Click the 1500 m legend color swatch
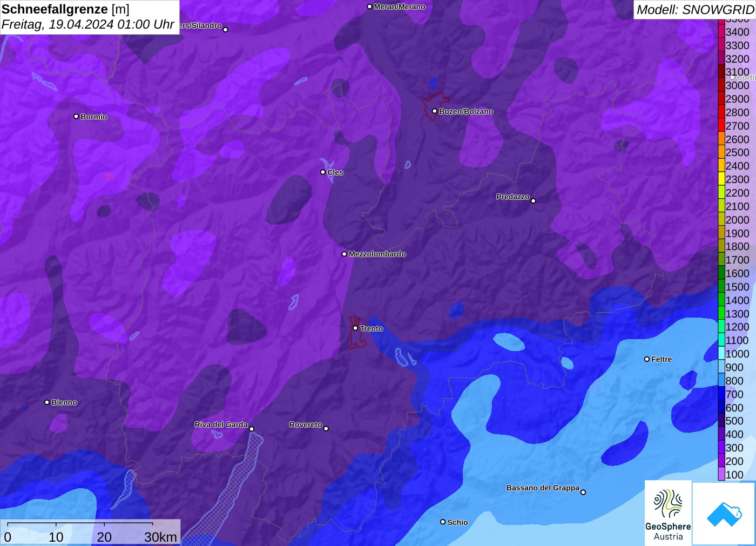Viewport: 756px width, 546px height. click(x=721, y=287)
